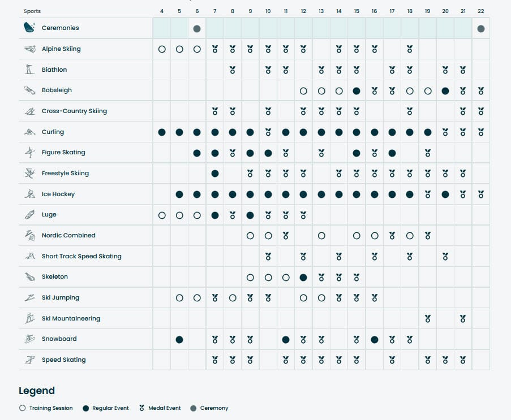Click Snowboard regular event on day 5
Viewport: 511px width, 420px height.
[x=179, y=340]
